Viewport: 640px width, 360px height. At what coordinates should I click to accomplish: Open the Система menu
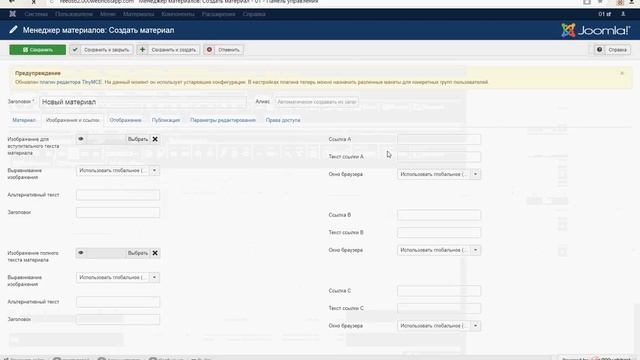tap(36, 14)
